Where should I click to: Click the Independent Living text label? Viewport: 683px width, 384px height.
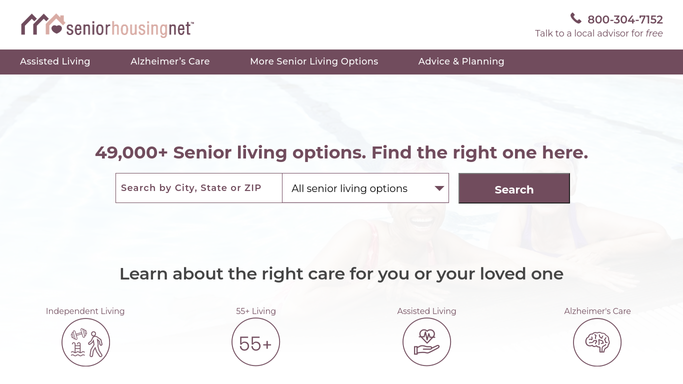tap(85, 311)
